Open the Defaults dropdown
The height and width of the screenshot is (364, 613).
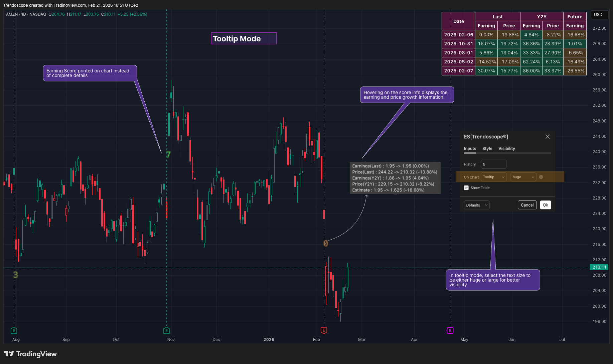[x=477, y=205]
